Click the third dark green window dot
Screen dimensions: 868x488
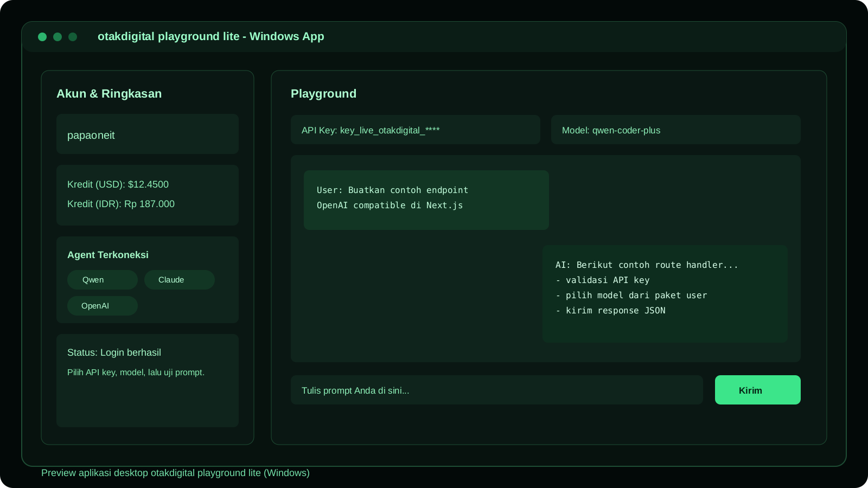(x=73, y=37)
